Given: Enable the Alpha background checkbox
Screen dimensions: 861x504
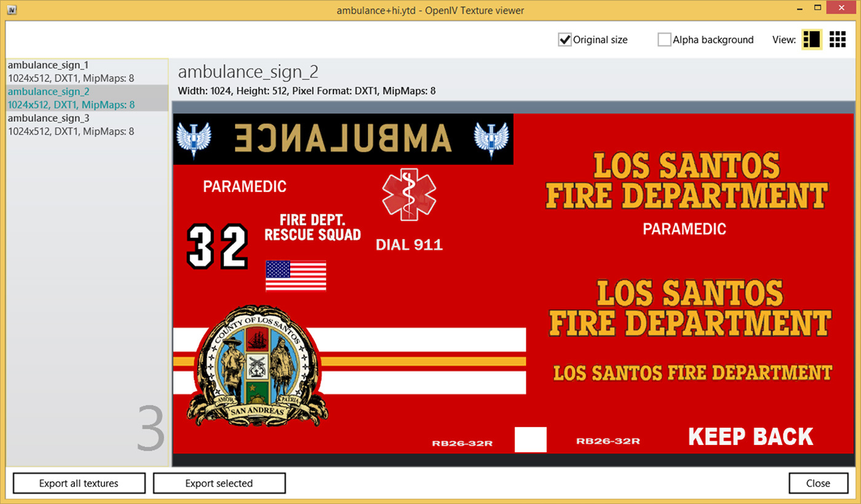Looking at the screenshot, I should 664,40.
